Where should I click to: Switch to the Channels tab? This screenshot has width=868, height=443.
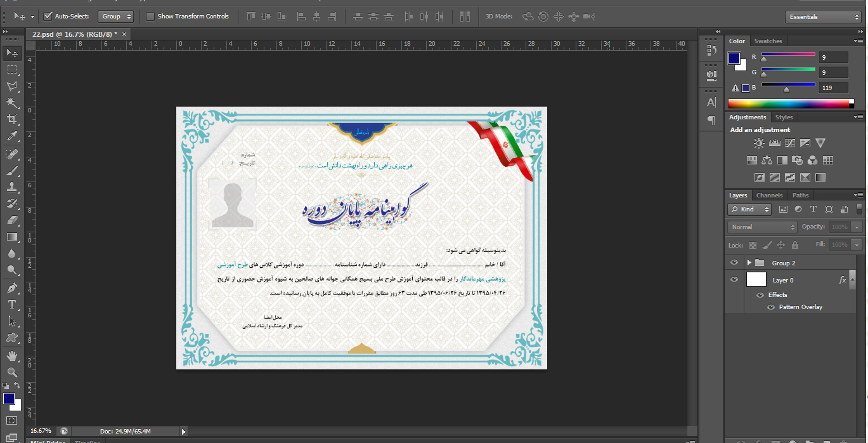pyautogui.click(x=769, y=195)
